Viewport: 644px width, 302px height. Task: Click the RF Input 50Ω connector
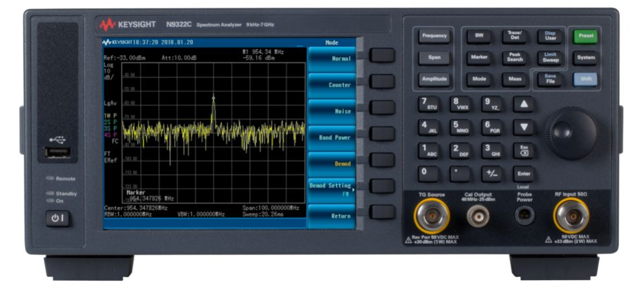[571, 214]
